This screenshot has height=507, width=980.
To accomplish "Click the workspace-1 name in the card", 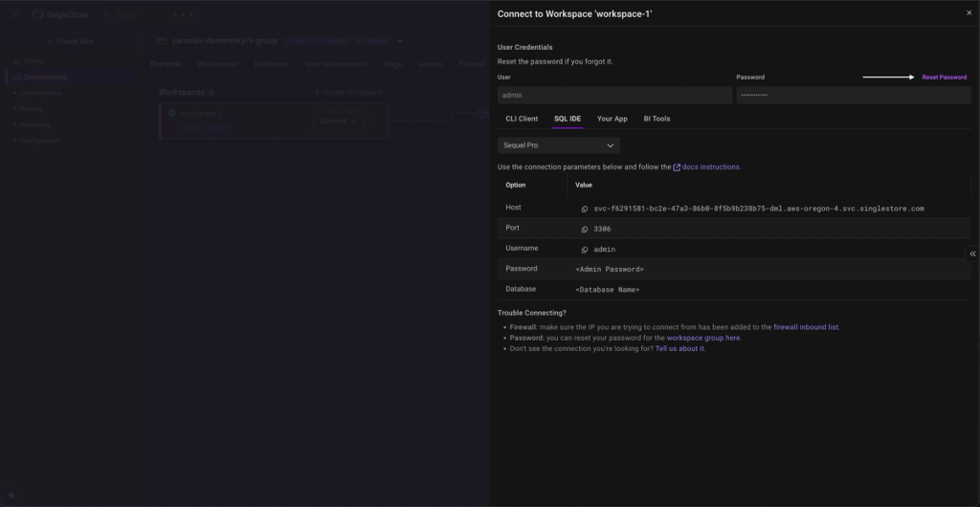I will click(201, 114).
